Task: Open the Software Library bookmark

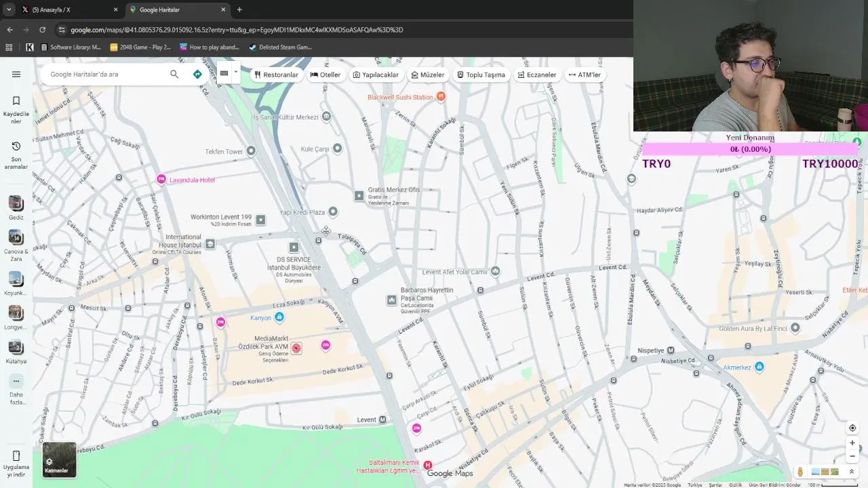Action: tap(71, 47)
